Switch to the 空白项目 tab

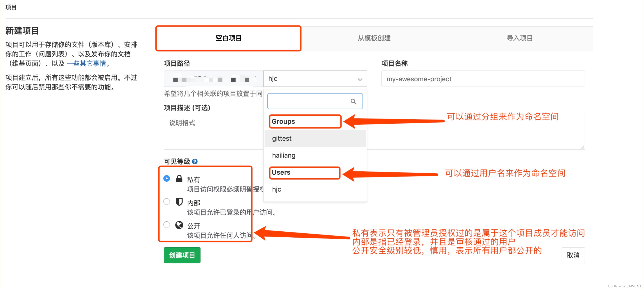click(229, 38)
